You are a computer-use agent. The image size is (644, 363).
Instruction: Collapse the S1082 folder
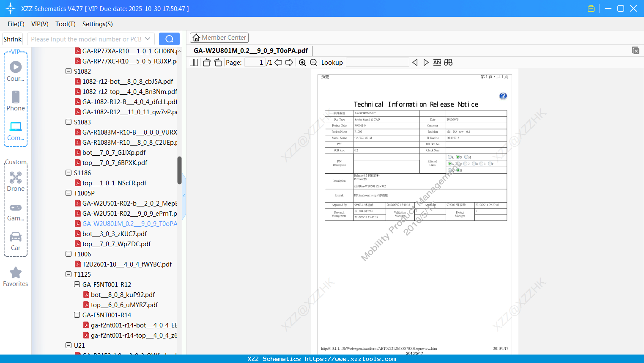pos(69,71)
